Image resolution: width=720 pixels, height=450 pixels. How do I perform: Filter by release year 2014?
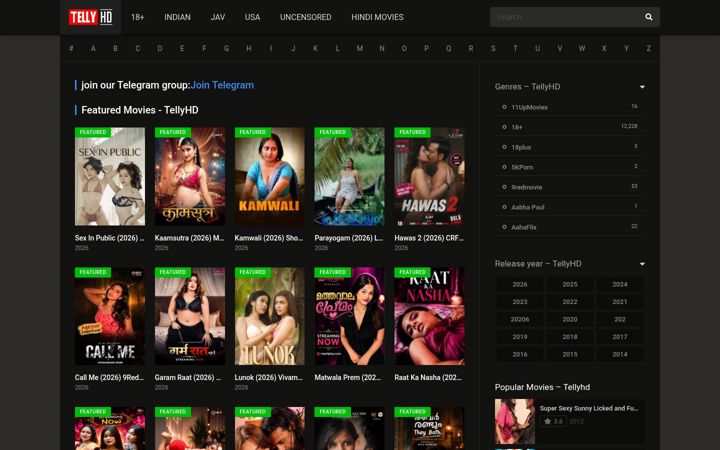620,354
